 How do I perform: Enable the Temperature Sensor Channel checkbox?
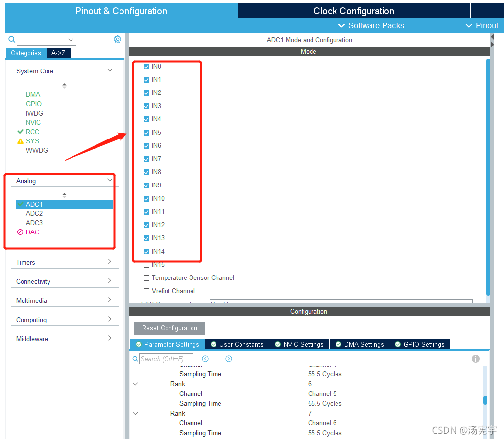(146, 278)
